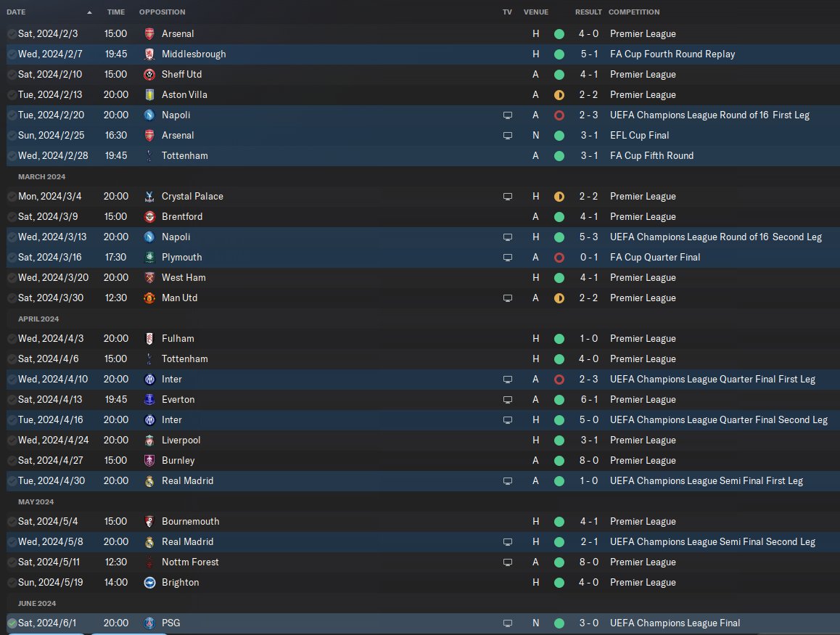This screenshot has width=840, height=635.
Task: Click the TV icon on EFL Cup Final row
Action: point(507,136)
